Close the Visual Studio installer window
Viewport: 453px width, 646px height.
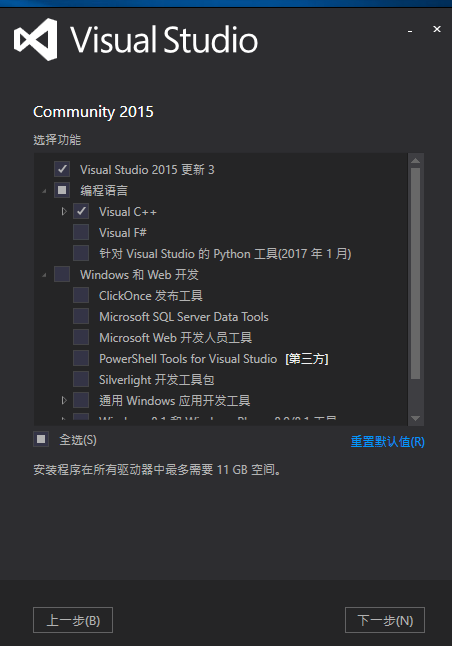[437, 29]
